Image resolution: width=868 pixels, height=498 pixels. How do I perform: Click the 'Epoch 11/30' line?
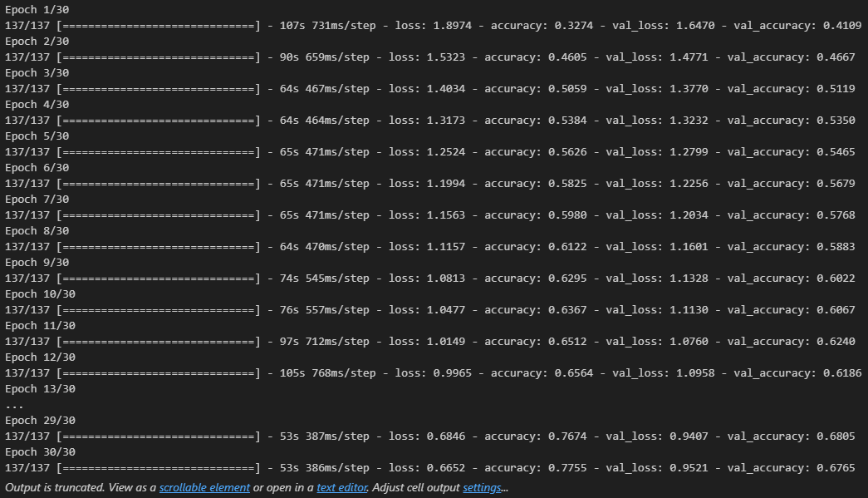tap(41, 325)
